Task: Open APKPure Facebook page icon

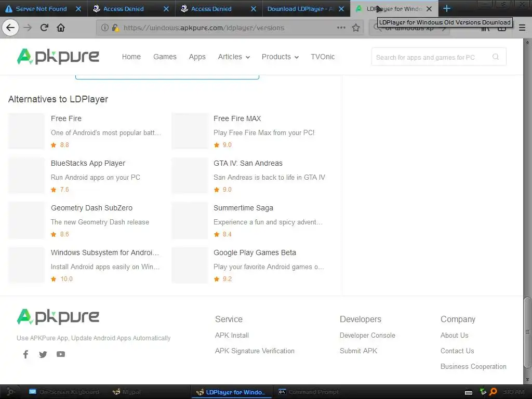Action: 25,354
